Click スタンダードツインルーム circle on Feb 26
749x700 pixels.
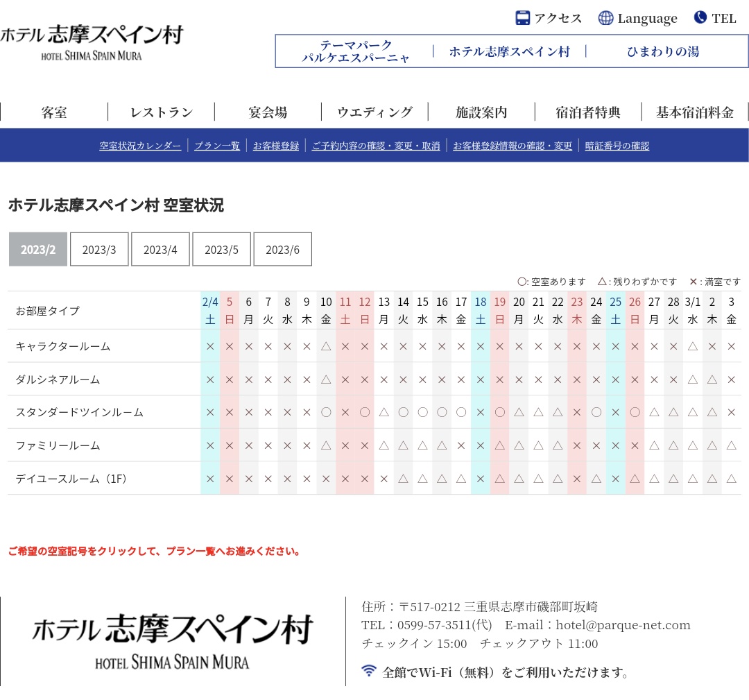(x=635, y=412)
